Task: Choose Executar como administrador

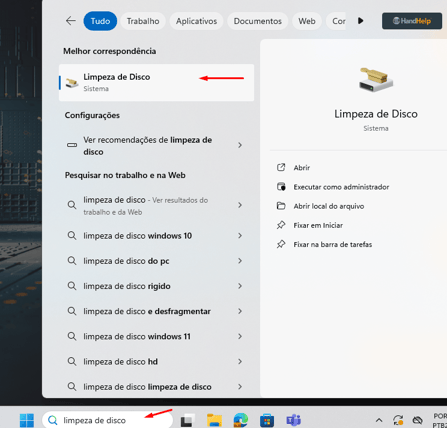Action: (341, 187)
